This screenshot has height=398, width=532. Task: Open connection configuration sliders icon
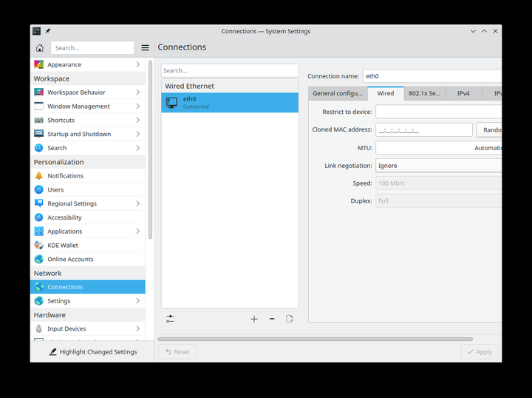170,319
